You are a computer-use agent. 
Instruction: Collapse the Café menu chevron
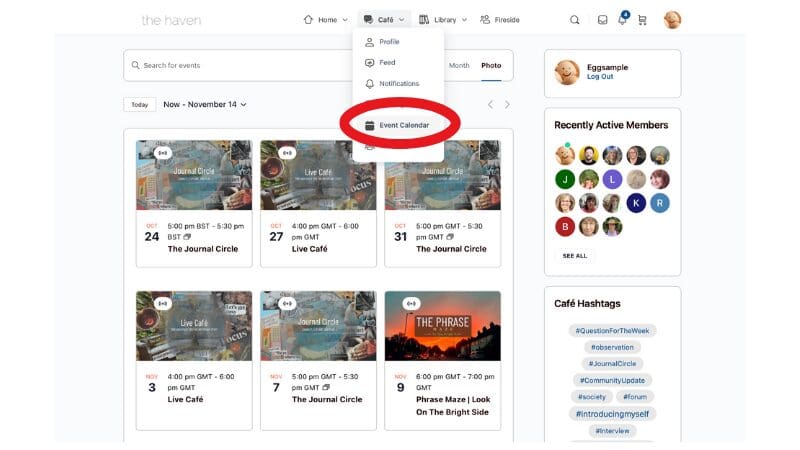(402, 20)
